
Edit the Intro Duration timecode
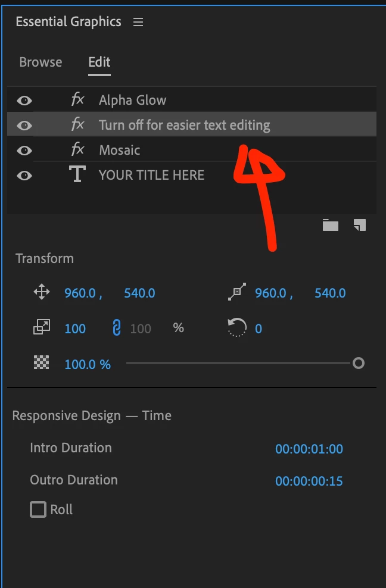[309, 449]
